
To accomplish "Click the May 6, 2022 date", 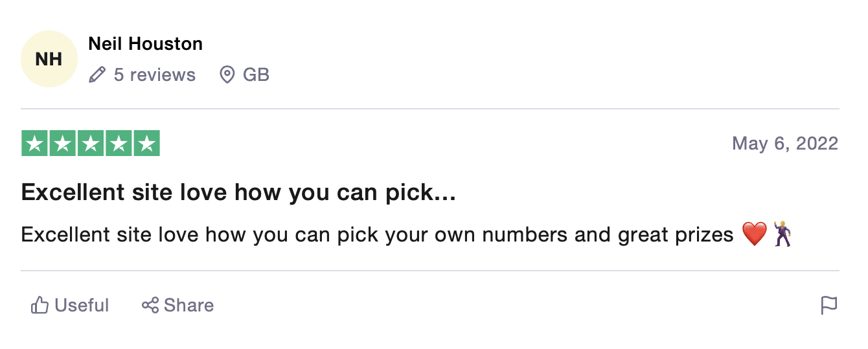I will tap(784, 144).
